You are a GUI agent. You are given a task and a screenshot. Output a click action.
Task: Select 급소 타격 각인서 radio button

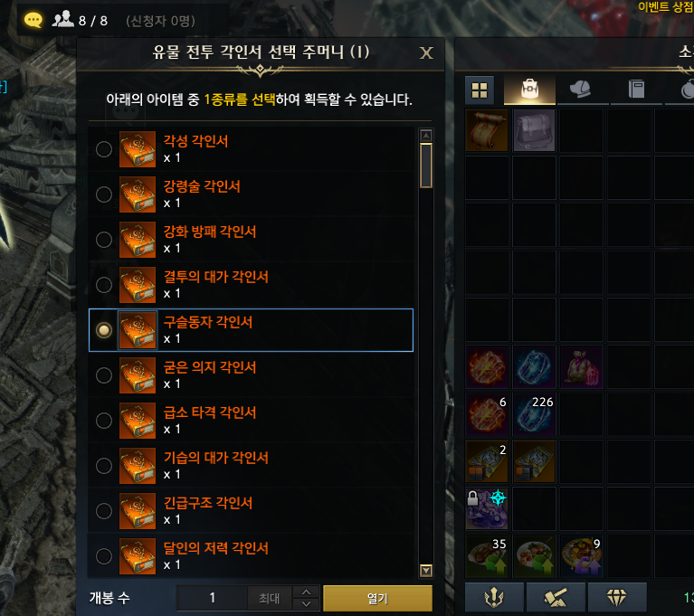pyautogui.click(x=104, y=421)
